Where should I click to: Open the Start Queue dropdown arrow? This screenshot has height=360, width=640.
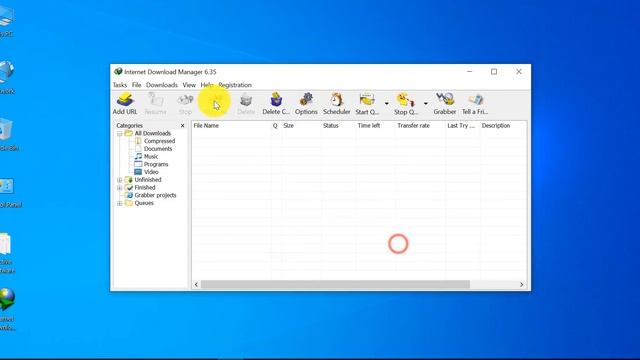tap(387, 104)
